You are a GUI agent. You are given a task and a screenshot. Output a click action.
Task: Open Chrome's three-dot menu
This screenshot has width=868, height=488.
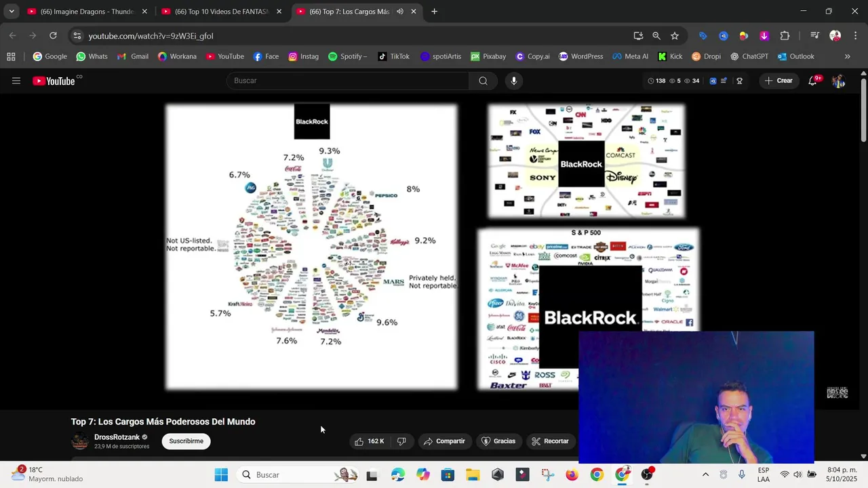click(854, 36)
